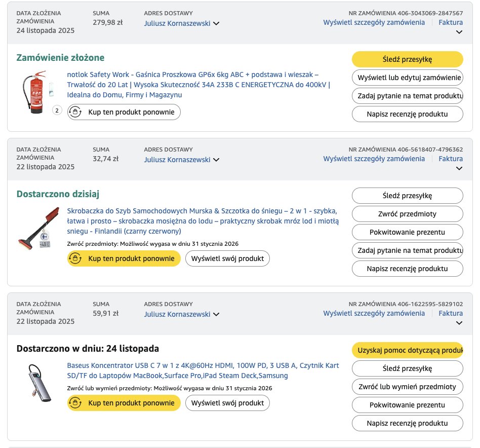Expand the invoice chevron under Faktura for order 406-1622595-5829102

tap(459, 323)
